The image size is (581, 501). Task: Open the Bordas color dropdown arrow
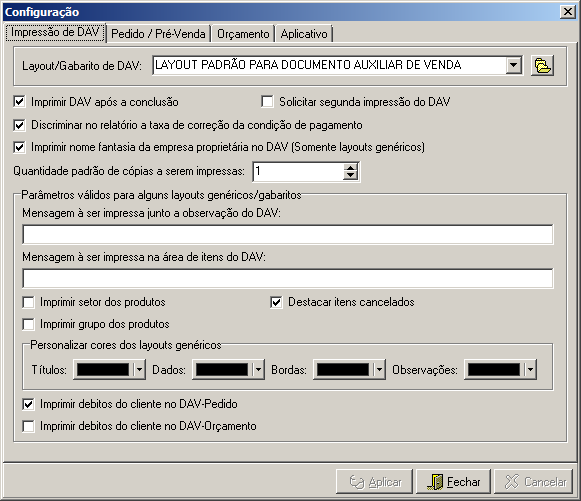click(379, 369)
